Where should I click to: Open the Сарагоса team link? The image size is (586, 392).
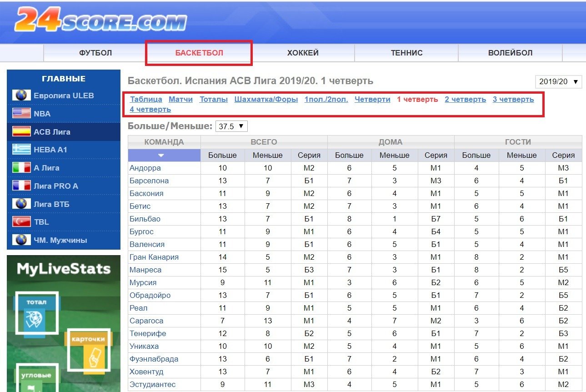(146, 321)
